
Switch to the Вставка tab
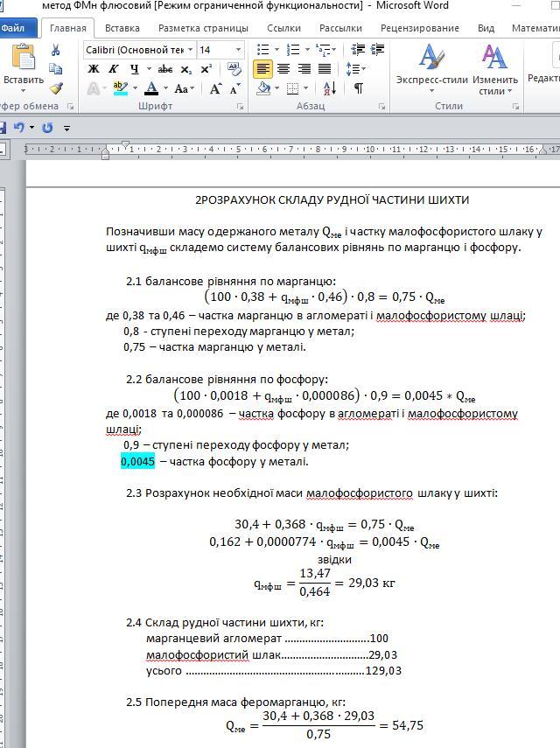point(122,28)
